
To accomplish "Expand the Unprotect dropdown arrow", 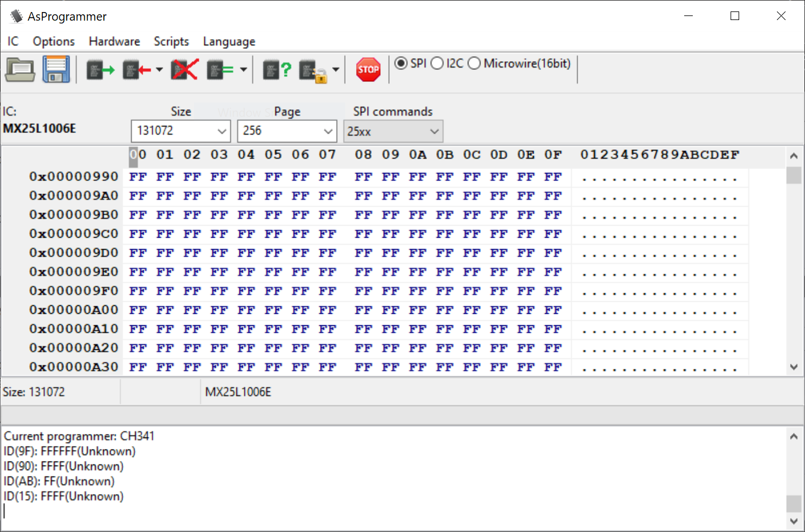I will tap(336, 70).
